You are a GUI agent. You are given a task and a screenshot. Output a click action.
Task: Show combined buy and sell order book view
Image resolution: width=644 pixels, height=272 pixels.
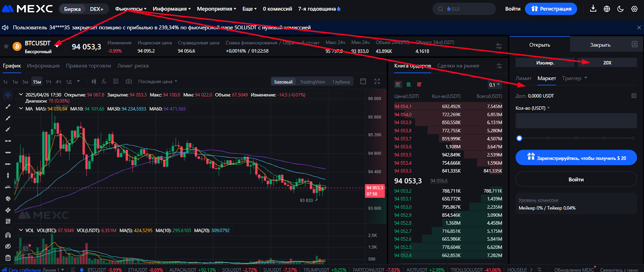click(x=398, y=84)
